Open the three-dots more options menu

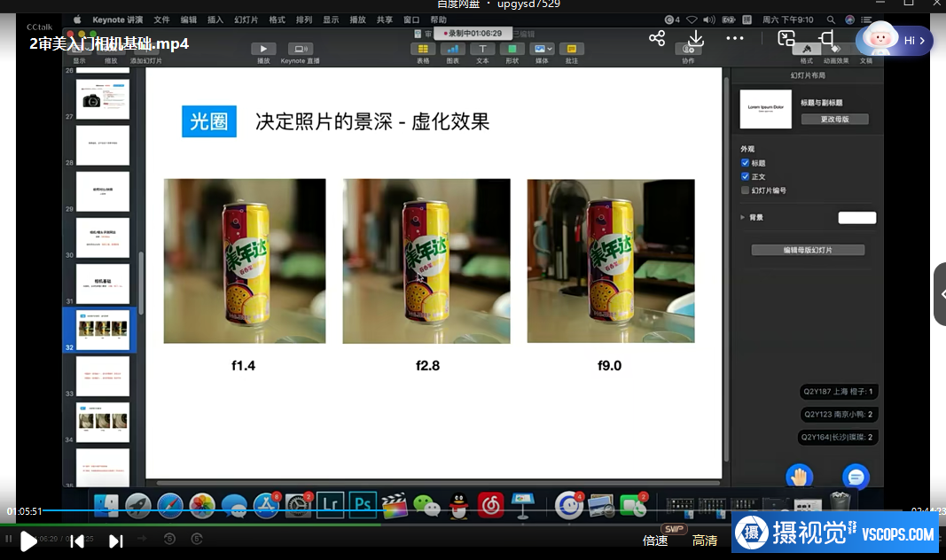(x=735, y=38)
